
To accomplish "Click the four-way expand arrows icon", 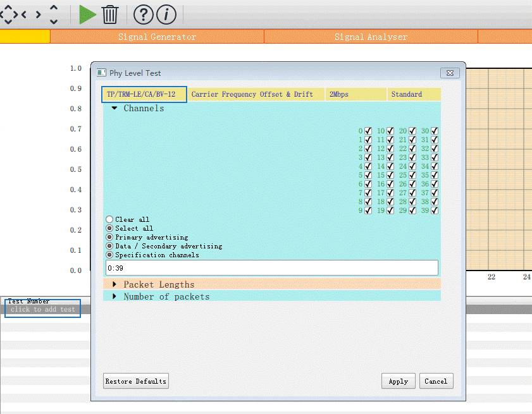I will pyautogui.click(x=8, y=14).
